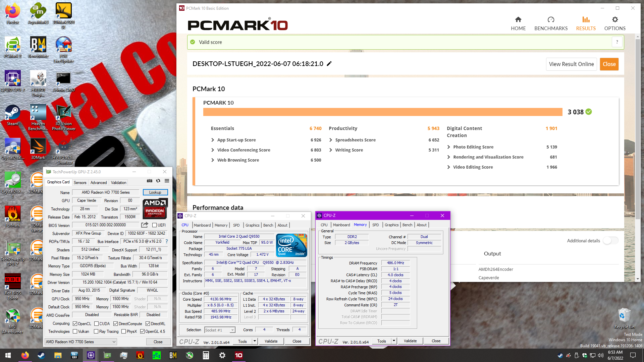
Task: Edit the result name with the pencil icon
Action: 329,64
